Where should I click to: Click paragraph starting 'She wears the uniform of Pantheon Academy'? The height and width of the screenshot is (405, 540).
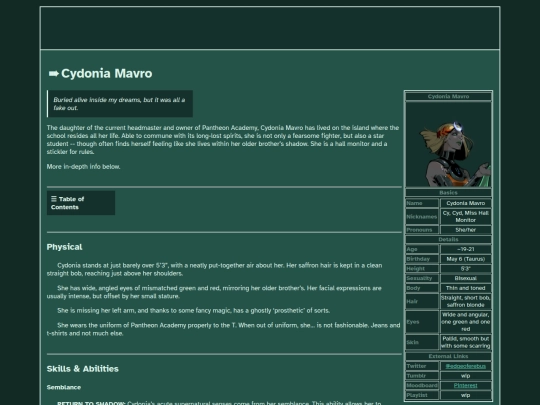coord(224,329)
